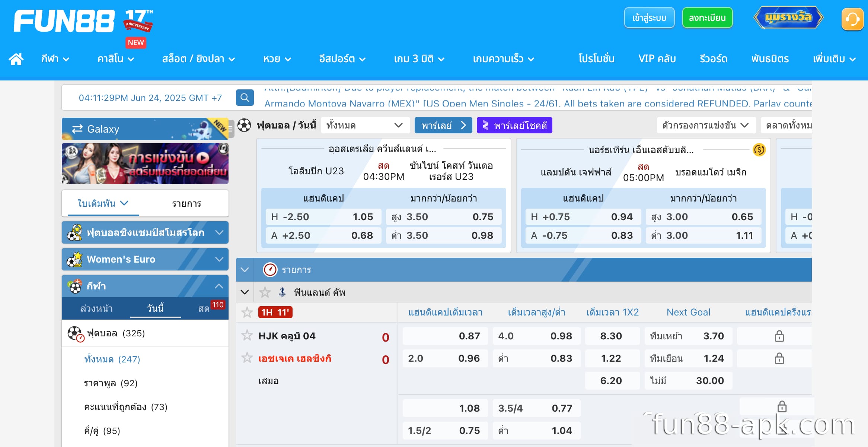Click the lock icon in the 1.08 odds row

pos(782,406)
